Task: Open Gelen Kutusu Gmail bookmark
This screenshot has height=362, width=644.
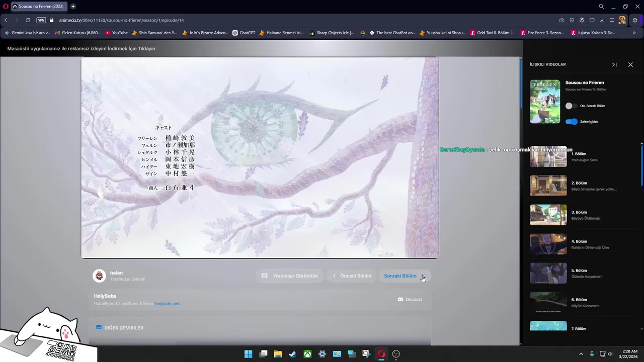Action: [77, 33]
